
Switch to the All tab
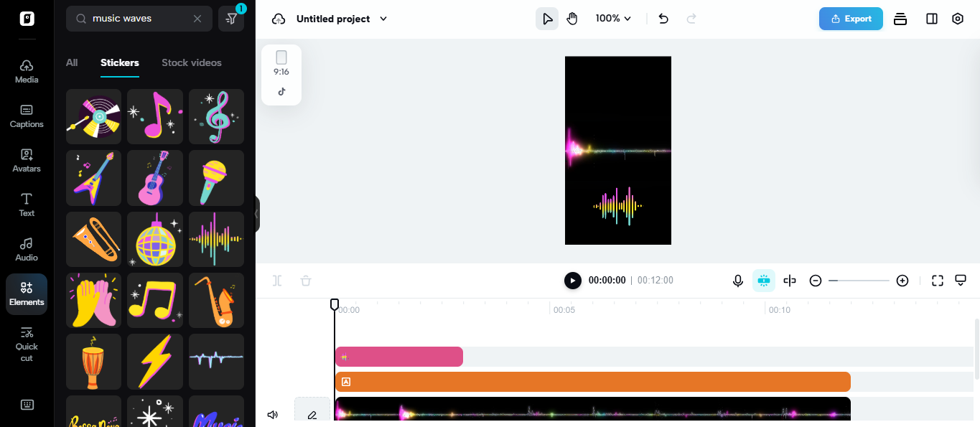pyautogui.click(x=71, y=62)
